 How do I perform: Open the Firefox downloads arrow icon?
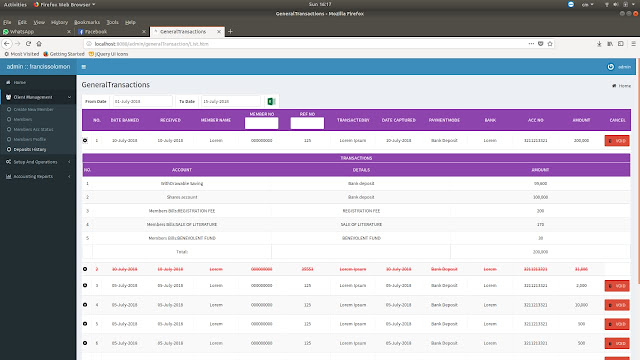click(599, 44)
